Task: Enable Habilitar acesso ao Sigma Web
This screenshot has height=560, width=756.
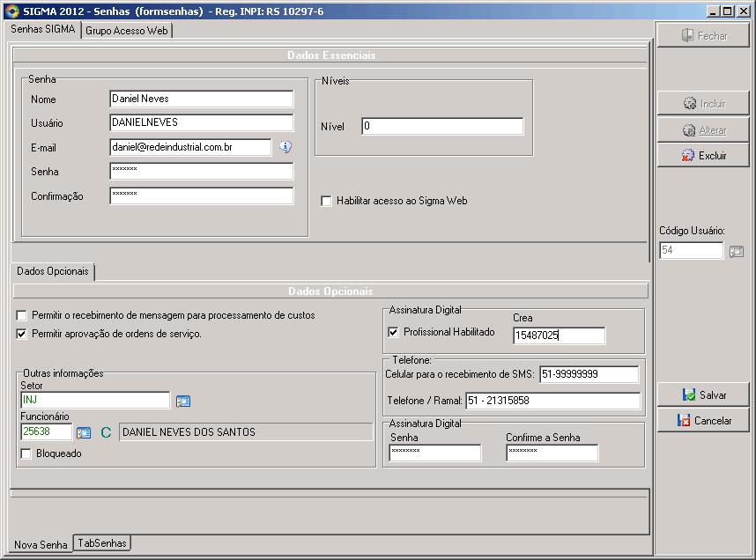Action: [326, 201]
